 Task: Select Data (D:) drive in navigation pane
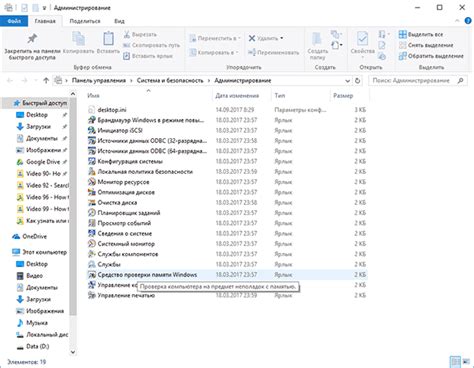point(33,347)
